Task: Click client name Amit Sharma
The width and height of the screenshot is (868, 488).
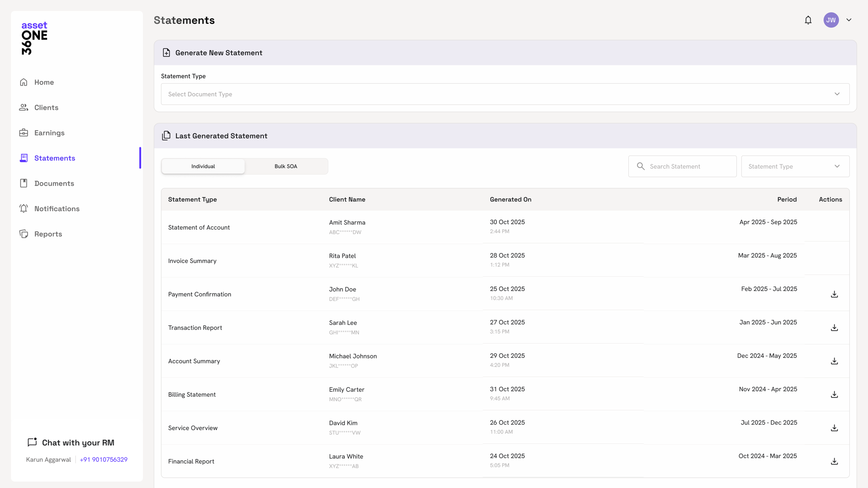Action: tap(347, 222)
